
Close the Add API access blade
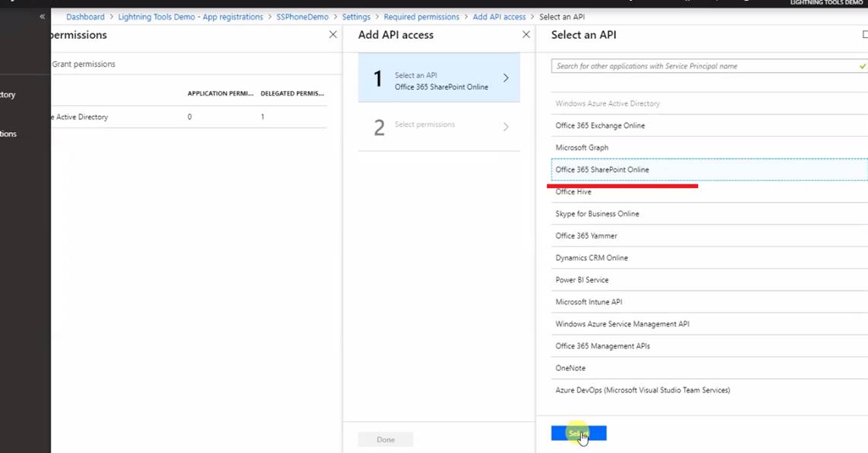(526, 34)
